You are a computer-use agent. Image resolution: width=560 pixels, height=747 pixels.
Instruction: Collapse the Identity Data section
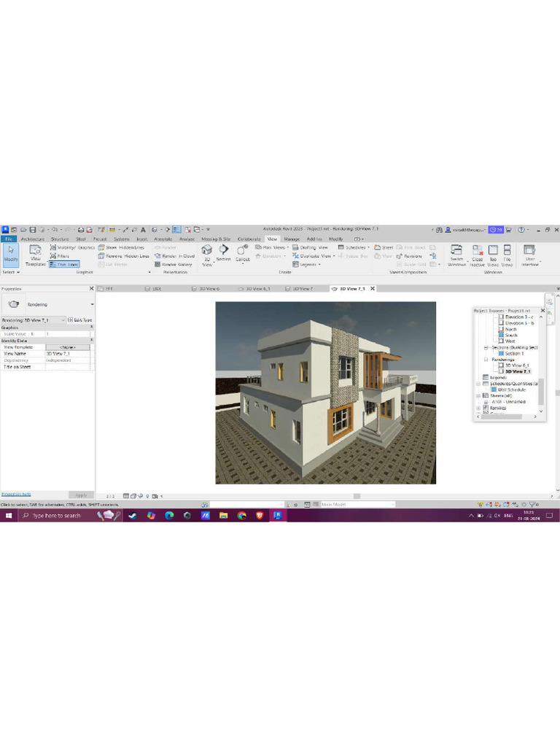pos(91,341)
